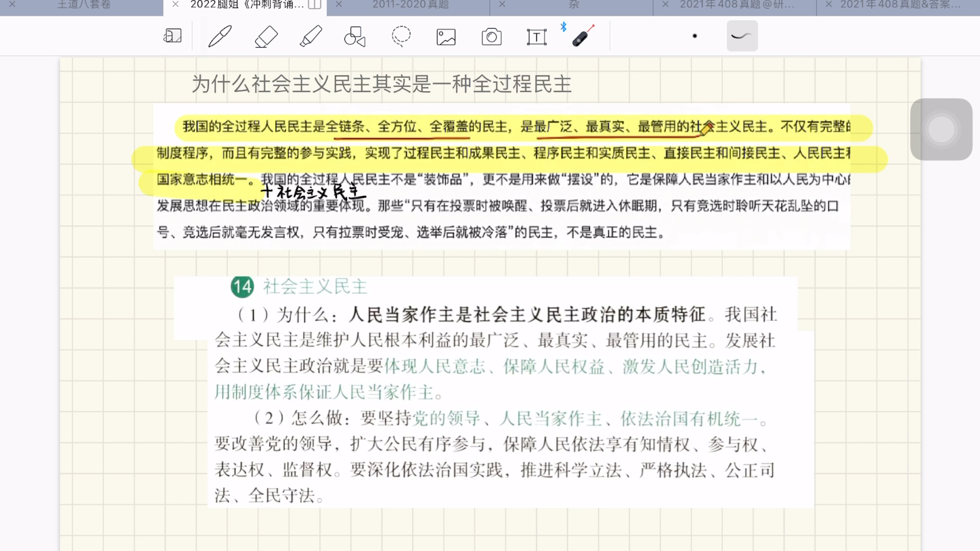Tap underlined text 全链条、全方位、全覆盖
Viewport: 980px width, 551px height.
point(397,127)
